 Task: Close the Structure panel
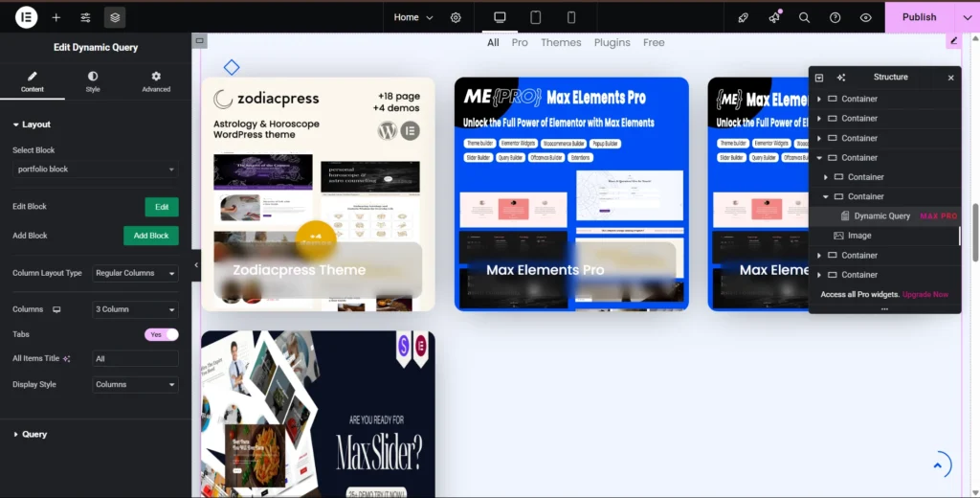[950, 78]
